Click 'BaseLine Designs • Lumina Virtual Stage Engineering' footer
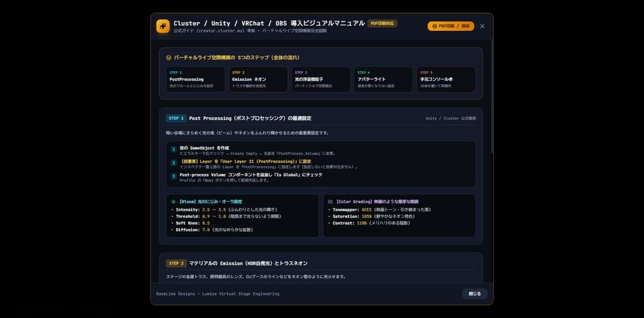Image resolution: width=644 pixels, height=318 pixels. click(218, 293)
